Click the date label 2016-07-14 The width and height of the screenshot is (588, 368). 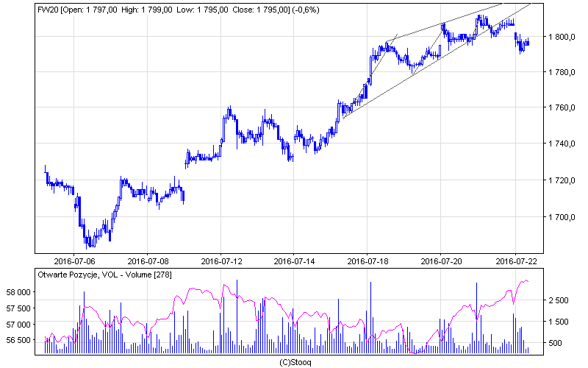(295, 261)
